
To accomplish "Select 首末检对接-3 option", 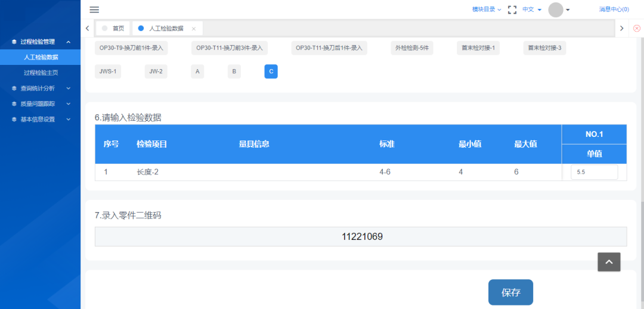I will pyautogui.click(x=544, y=48).
